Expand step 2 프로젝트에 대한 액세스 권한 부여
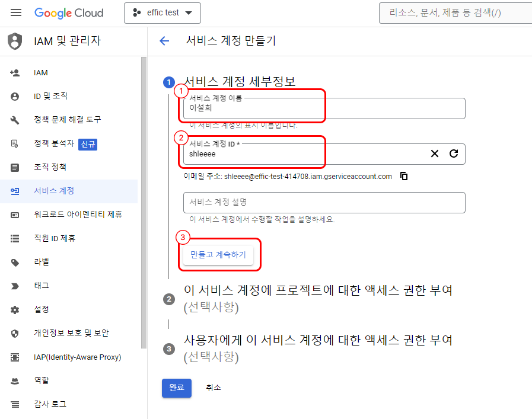 tap(318, 291)
